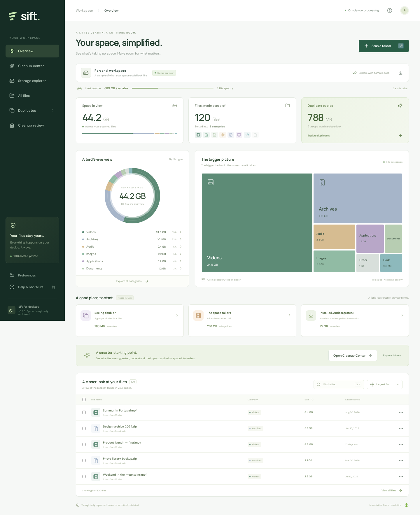Open the 'Largest first' sort dropdown
The image size is (420, 515).
(385, 384)
